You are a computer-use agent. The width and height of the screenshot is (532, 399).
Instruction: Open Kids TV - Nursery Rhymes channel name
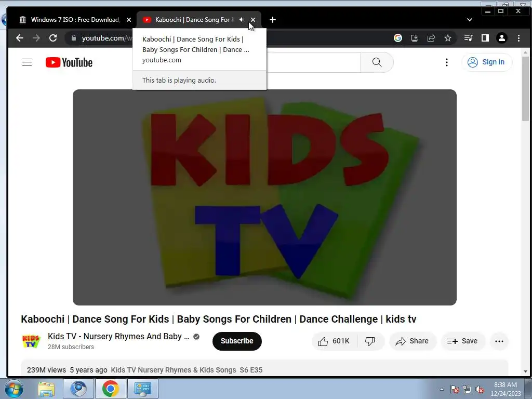(118, 336)
